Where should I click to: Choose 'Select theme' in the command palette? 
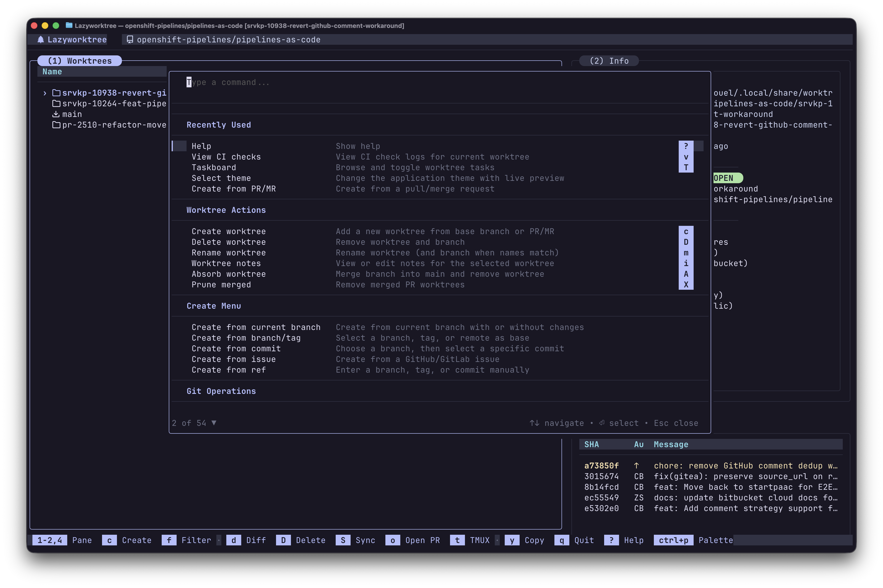[x=221, y=178]
